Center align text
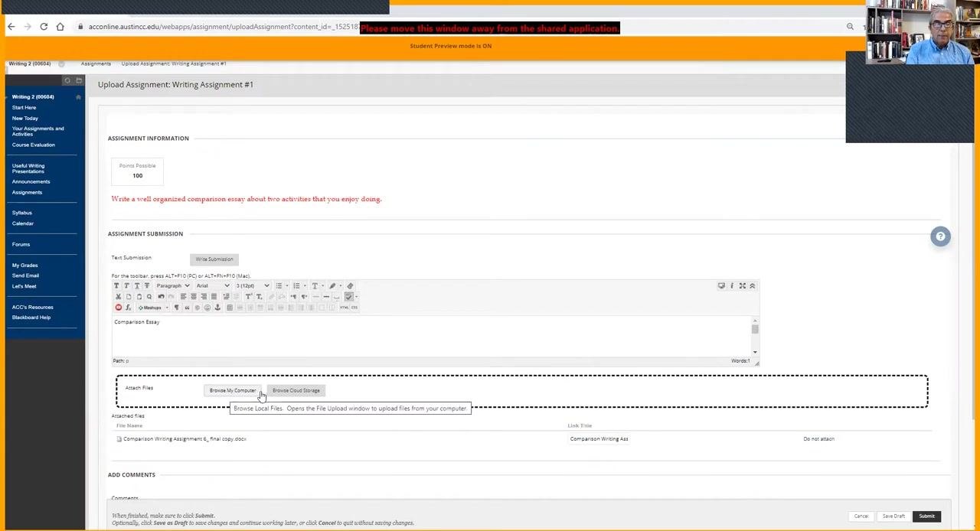 click(x=194, y=296)
